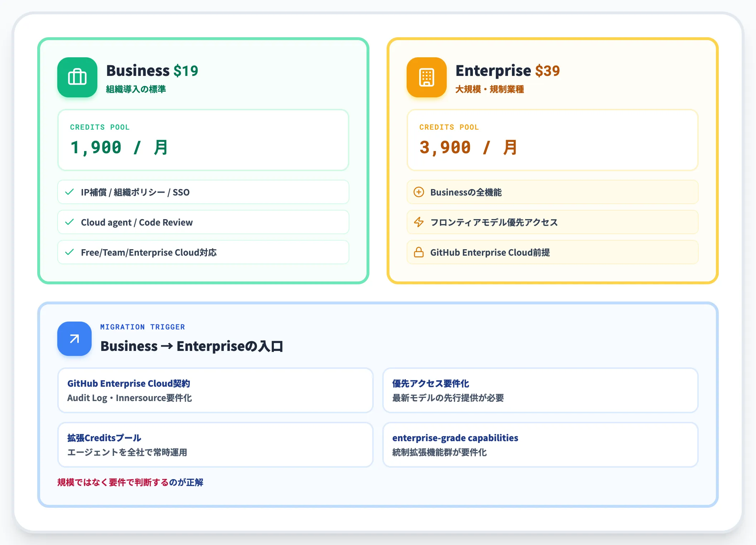Open the 優先アクセス要件化 card
The image size is (756, 545).
point(541,390)
